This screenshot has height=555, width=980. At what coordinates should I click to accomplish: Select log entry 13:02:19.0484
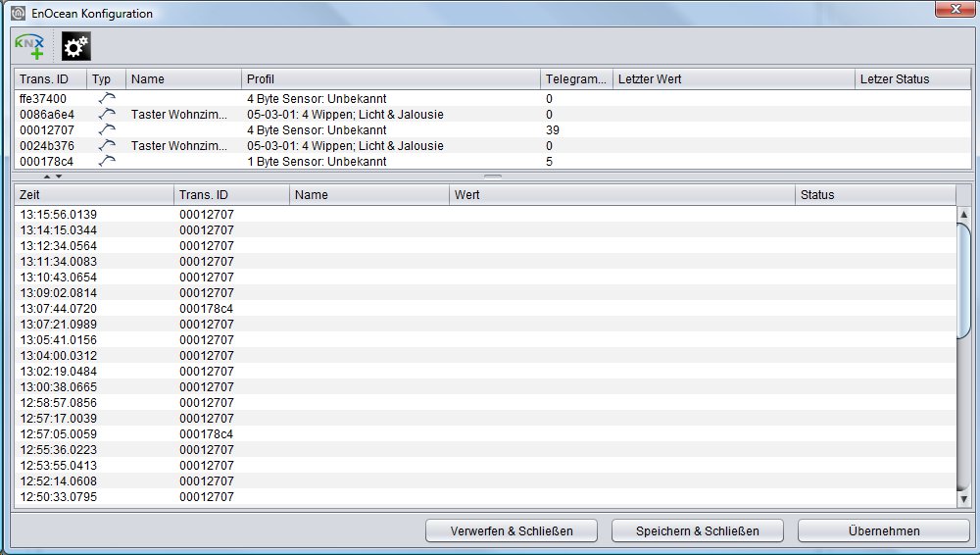click(486, 371)
